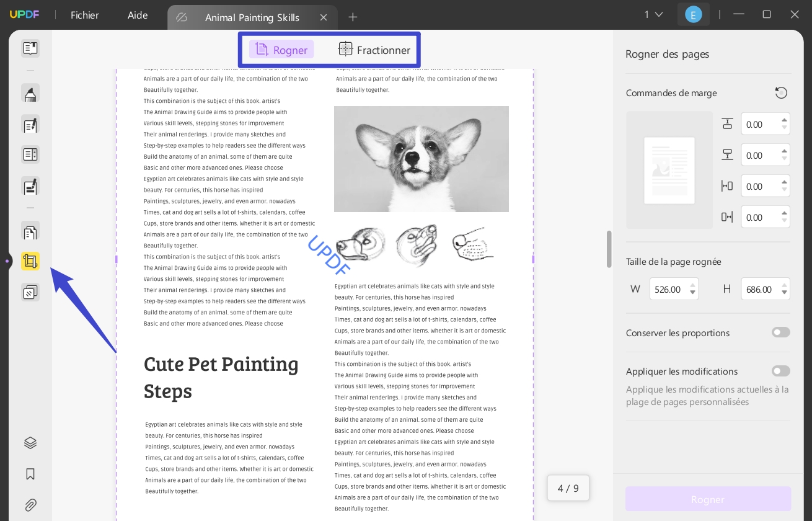812x521 pixels.
Task: Open the W page width stepper
Action: click(x=692, y=289)
